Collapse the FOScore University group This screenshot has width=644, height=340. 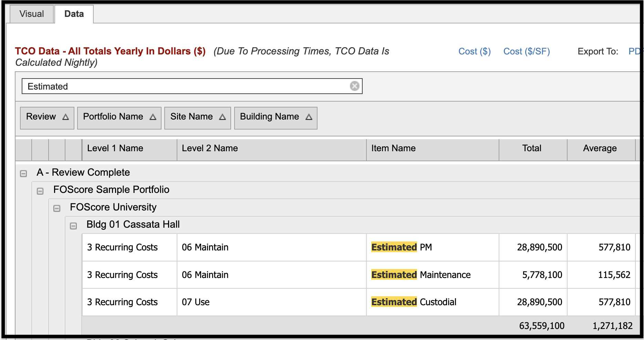coord(57,208)
